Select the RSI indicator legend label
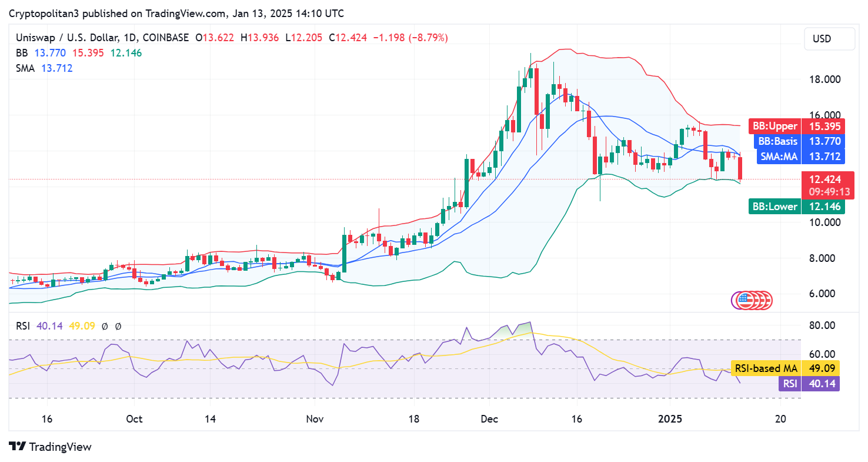 point(23,326)
